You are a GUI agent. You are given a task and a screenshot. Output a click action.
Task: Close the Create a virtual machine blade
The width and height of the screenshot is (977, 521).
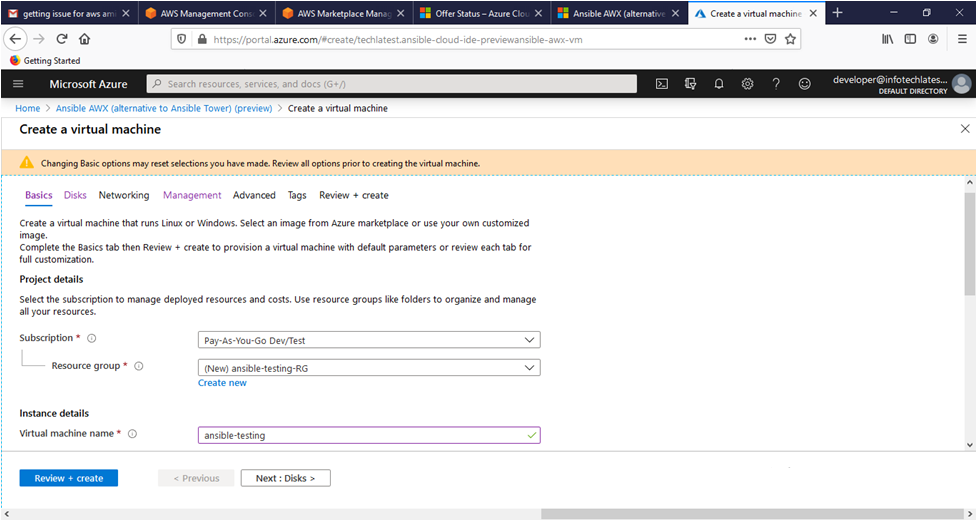965,129
